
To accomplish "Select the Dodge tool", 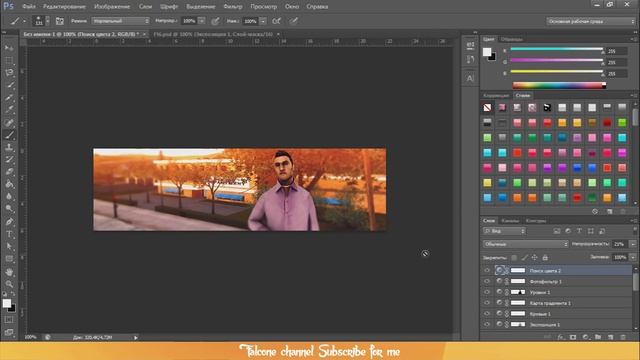I will 9,209.
